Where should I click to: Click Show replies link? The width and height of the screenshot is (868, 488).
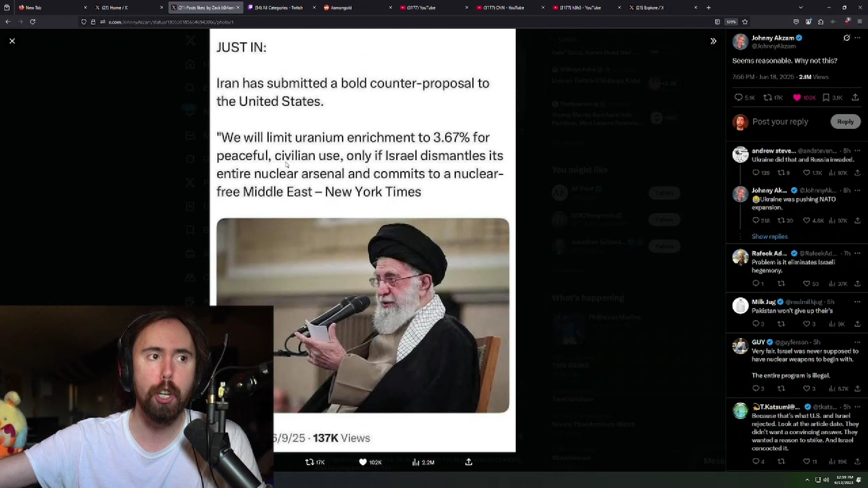[769, 236]
